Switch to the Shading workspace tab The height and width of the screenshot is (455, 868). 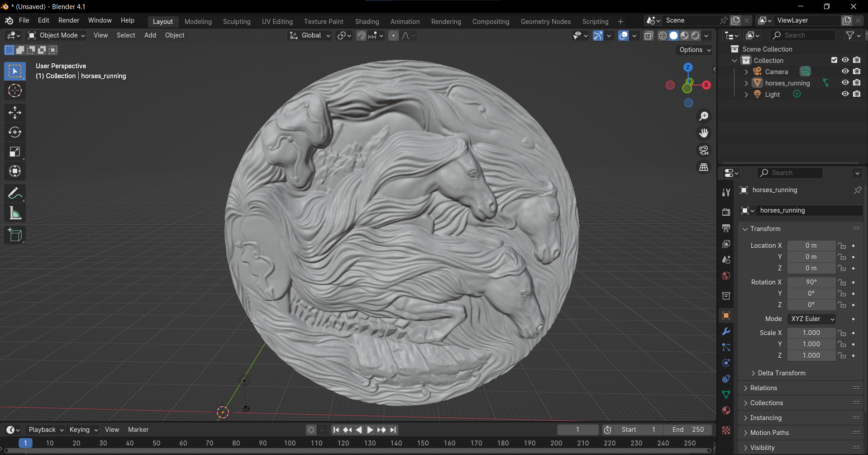click(x=367, y=22)
